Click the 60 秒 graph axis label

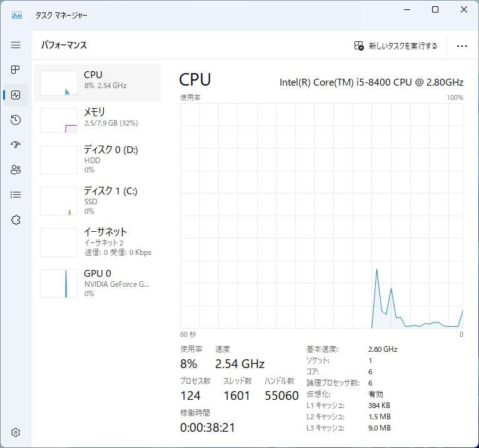click(x=188, y=334)
